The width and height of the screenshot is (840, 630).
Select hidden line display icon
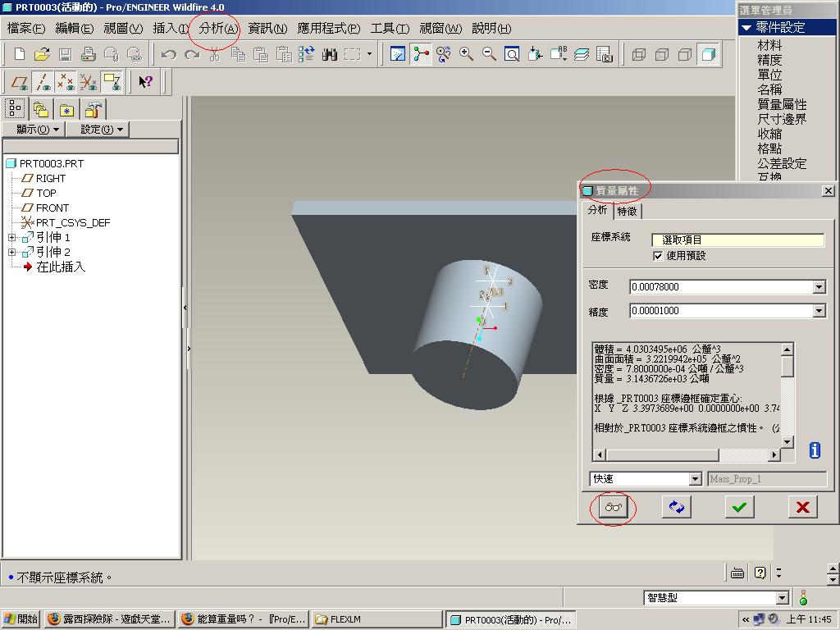(x=662, y=54)
